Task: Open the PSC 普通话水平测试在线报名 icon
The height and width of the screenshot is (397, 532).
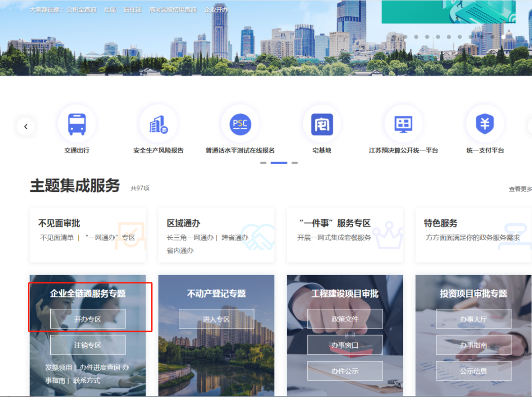Action: [240, 124]
